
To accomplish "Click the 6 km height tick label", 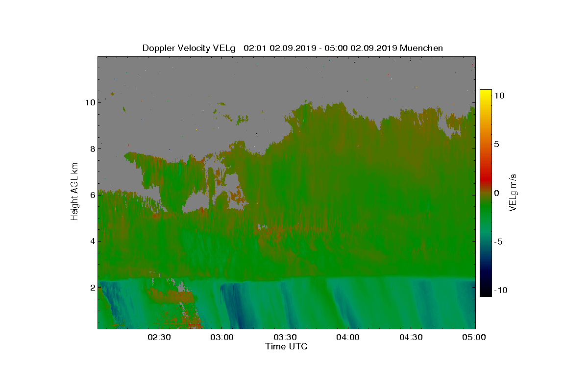I will pyautogui.click(x=92, y=195).
